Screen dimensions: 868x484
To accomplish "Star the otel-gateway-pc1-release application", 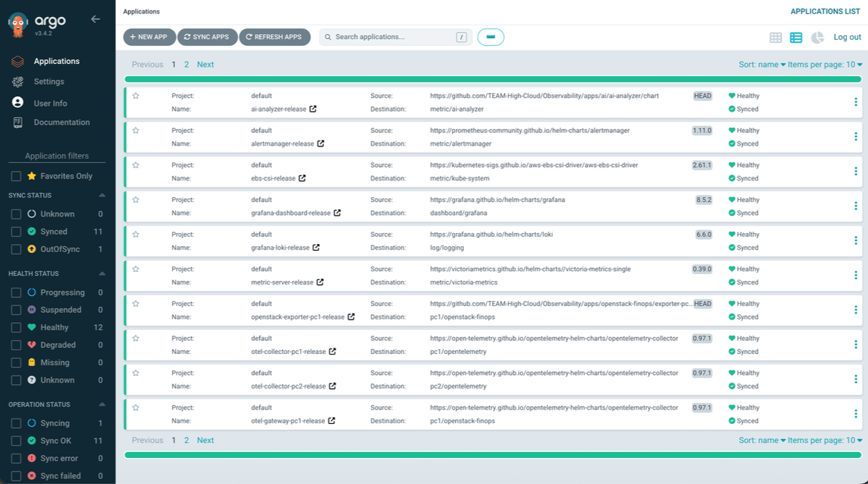I will 136,408.
